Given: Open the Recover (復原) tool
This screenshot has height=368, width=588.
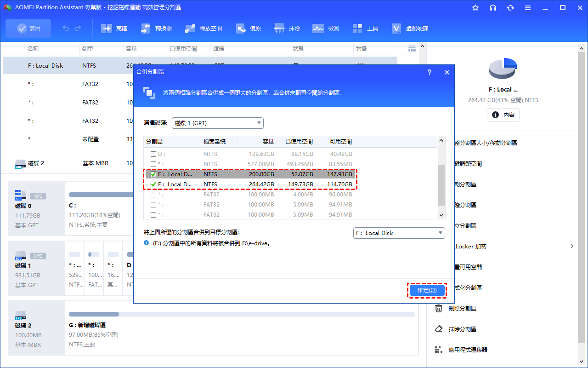Looking at the screenshot, I should click(241, 29).
